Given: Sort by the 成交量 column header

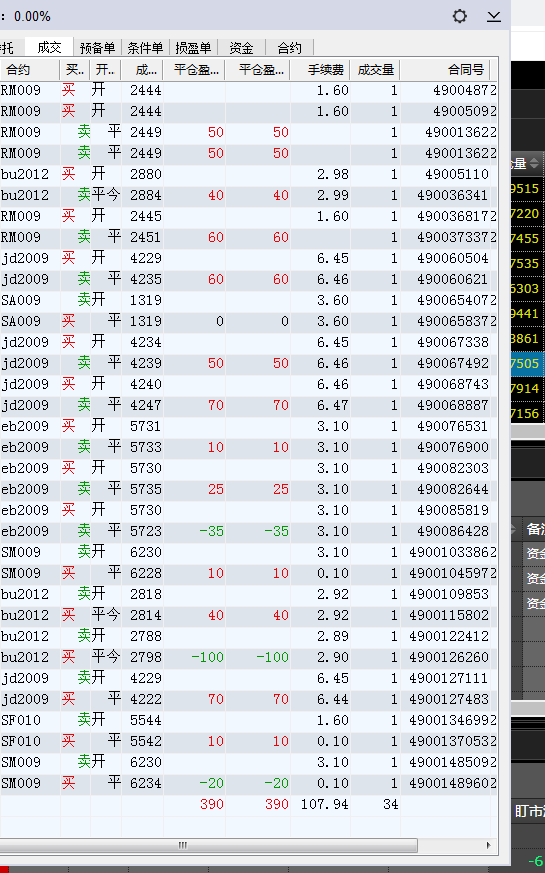Looking at the screenshot, I should coord(375,70).
